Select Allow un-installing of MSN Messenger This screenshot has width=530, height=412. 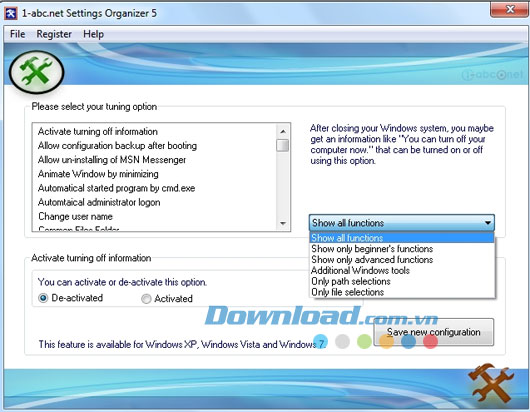tap(154, 160)
